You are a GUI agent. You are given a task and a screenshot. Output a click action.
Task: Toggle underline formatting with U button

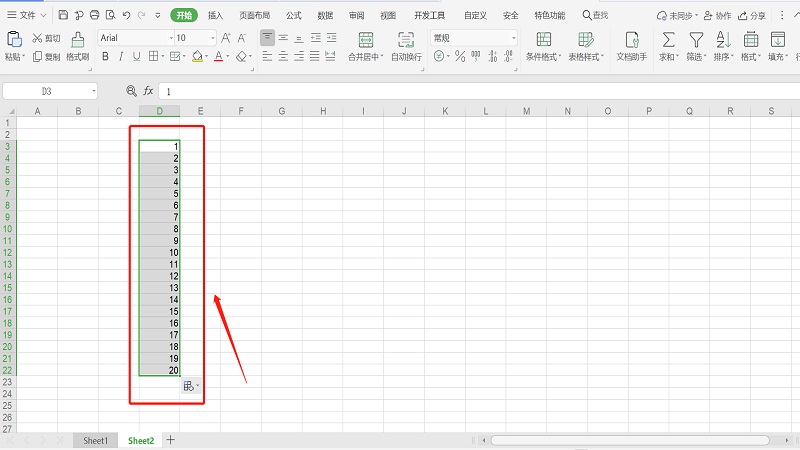139,57
